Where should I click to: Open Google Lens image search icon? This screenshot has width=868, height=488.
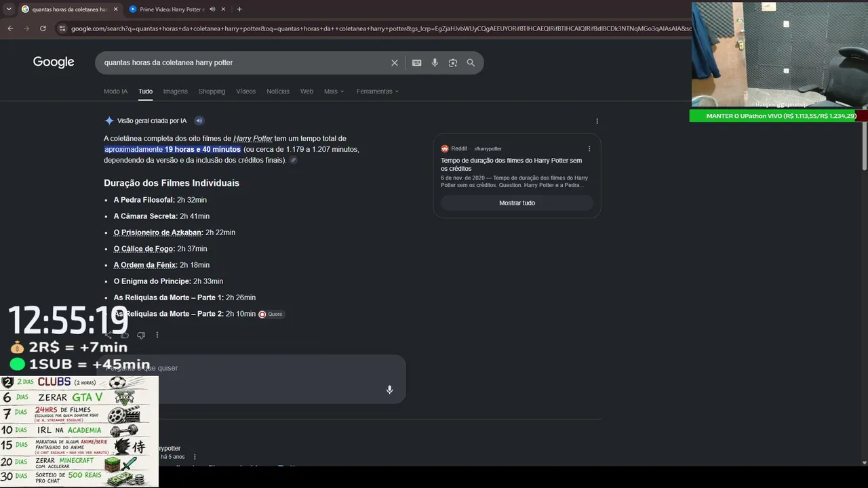click(453, 63)
